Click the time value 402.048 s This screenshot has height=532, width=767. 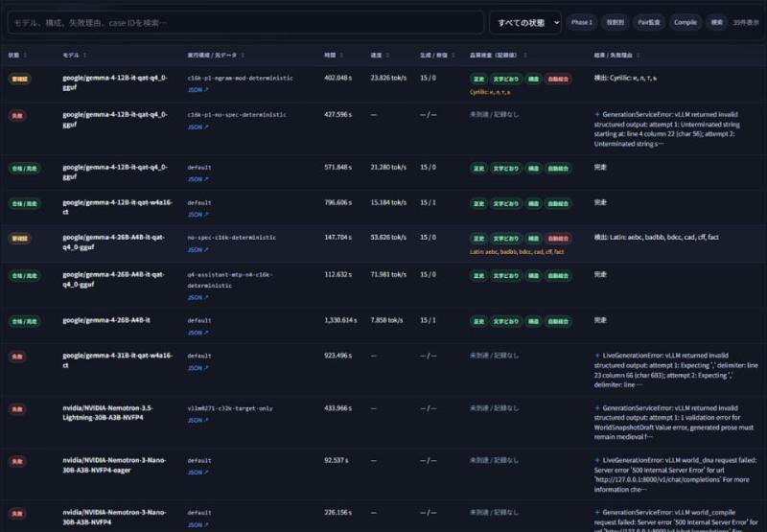[x=337, y=78]
